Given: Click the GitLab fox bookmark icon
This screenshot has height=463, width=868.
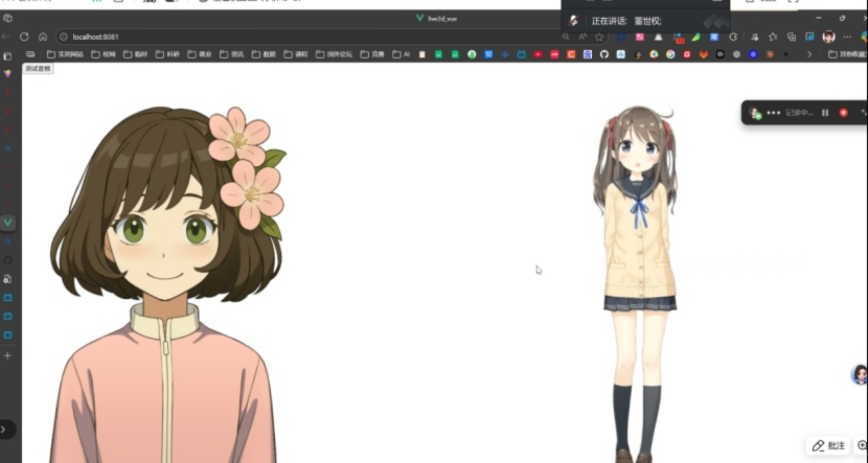Looking at the screenshot, I should coord(703,54).
